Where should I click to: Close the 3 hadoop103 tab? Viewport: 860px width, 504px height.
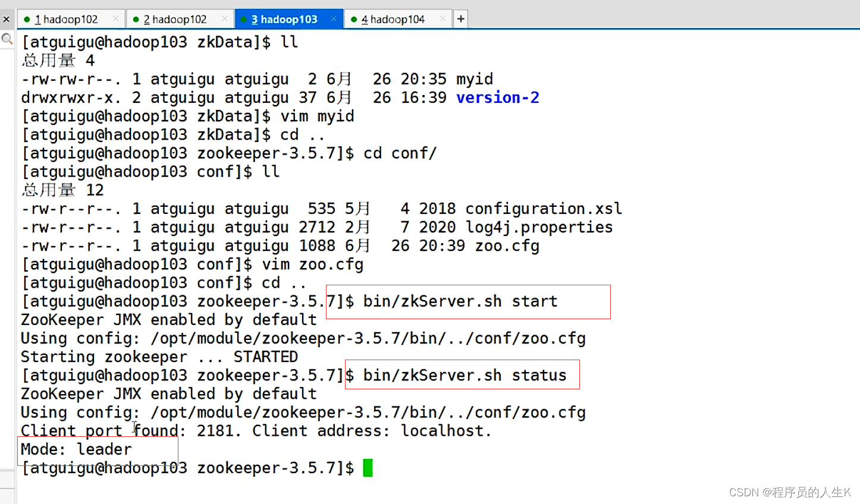pos(334,19)
